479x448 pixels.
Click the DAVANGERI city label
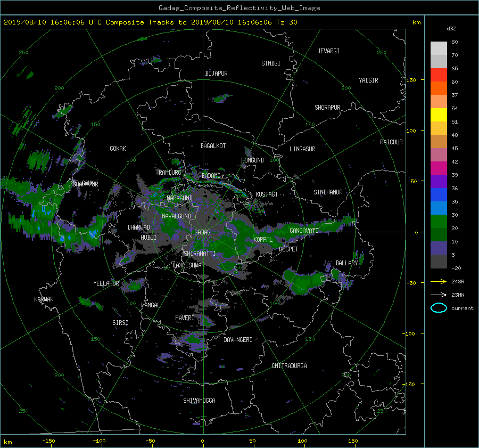pos(238,340)
